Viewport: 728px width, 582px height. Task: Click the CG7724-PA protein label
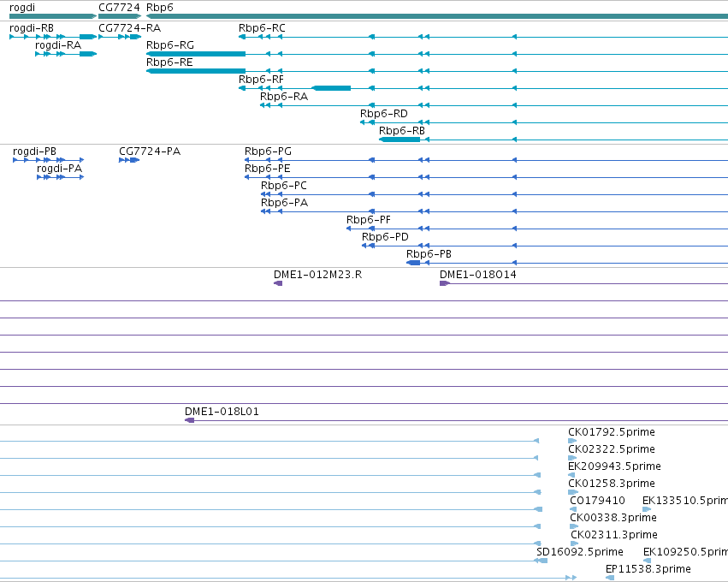(150, 151)
